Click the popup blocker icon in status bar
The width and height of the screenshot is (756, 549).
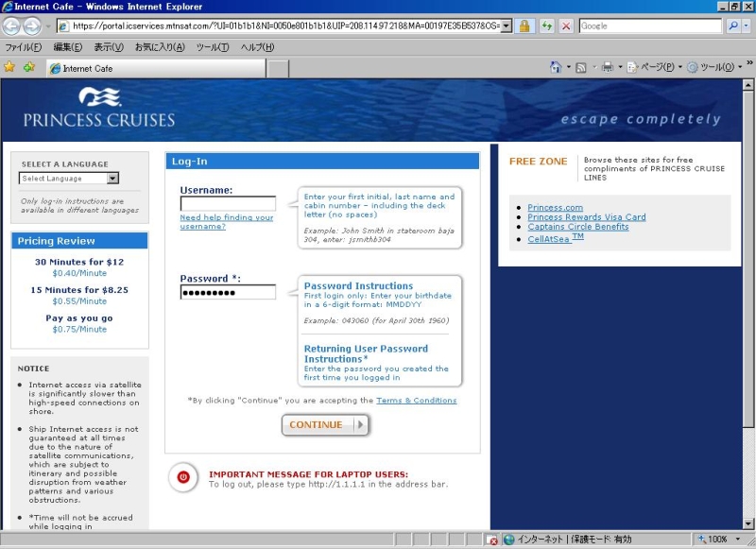pos(491,540)
